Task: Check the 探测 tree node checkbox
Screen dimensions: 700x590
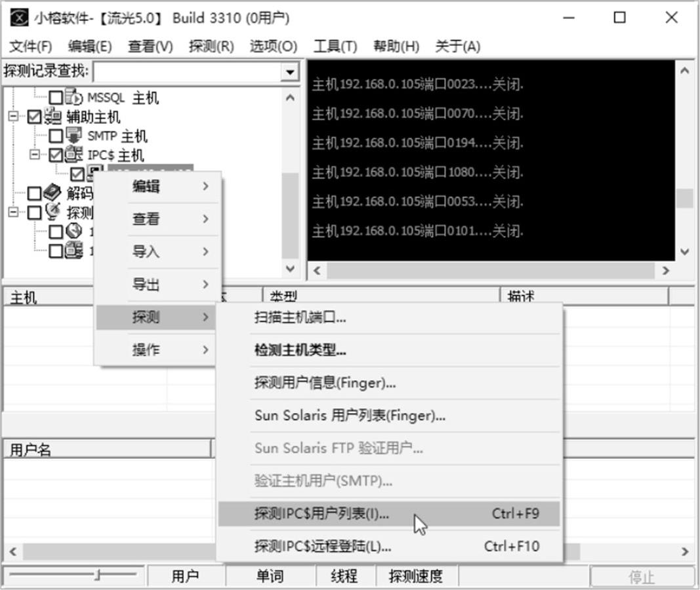Action: pyautogui.click(x=34, y=212)
